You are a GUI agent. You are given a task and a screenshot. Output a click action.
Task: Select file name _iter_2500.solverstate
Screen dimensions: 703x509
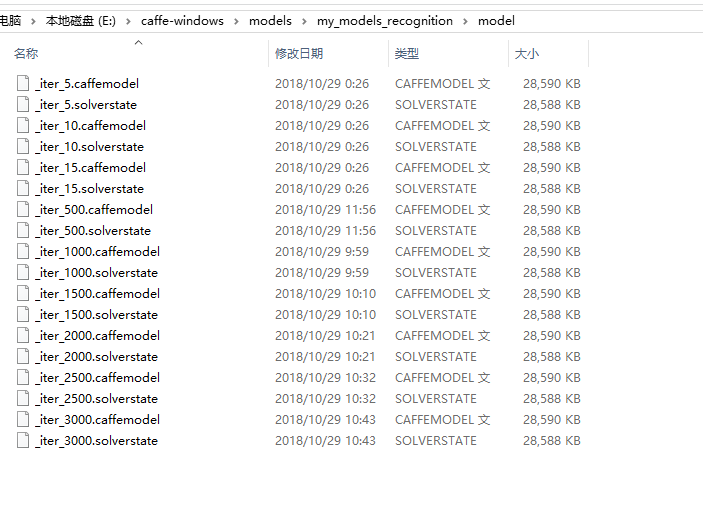(97, 399)
